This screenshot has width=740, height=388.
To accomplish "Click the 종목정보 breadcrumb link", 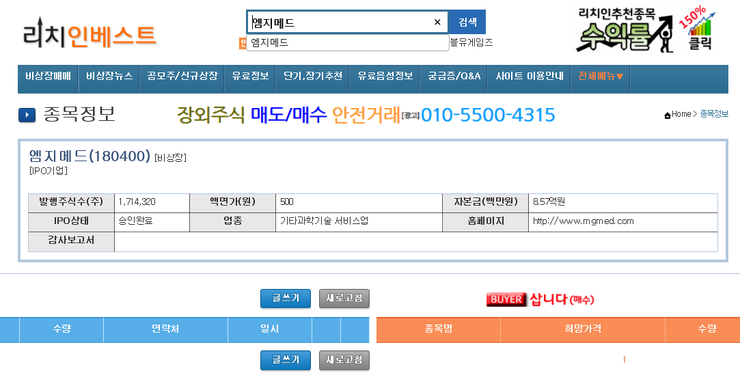I will tap(714, 114).
